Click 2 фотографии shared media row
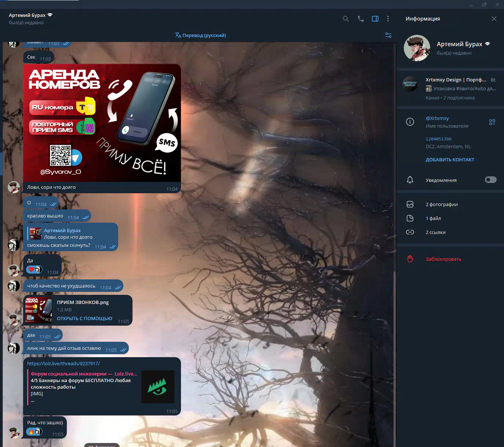 (450, 204)
